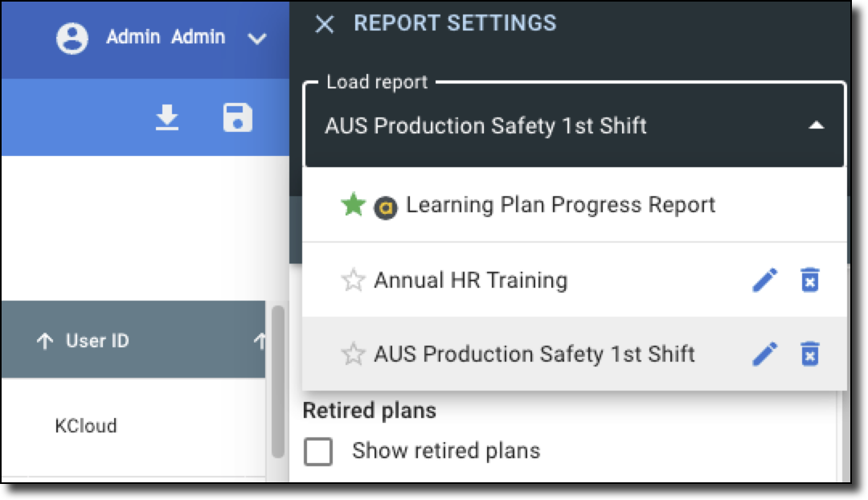Image resolution: width=868 pixels, height=500 pixels.
Task: Click the Admin user avatar icon
Action: click(72, 38)
